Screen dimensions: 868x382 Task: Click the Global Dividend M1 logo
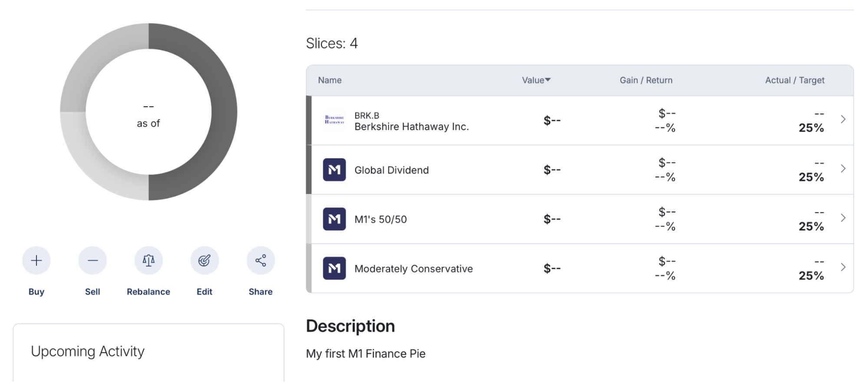334,170
